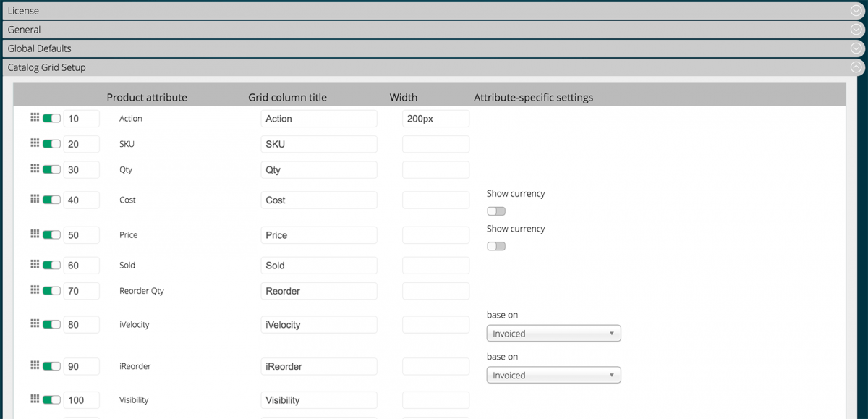Image resolution: width=868 pixels, height=419 pixels.
Task: Select the drag handle on the Price row
Action: tap(35, 234)
